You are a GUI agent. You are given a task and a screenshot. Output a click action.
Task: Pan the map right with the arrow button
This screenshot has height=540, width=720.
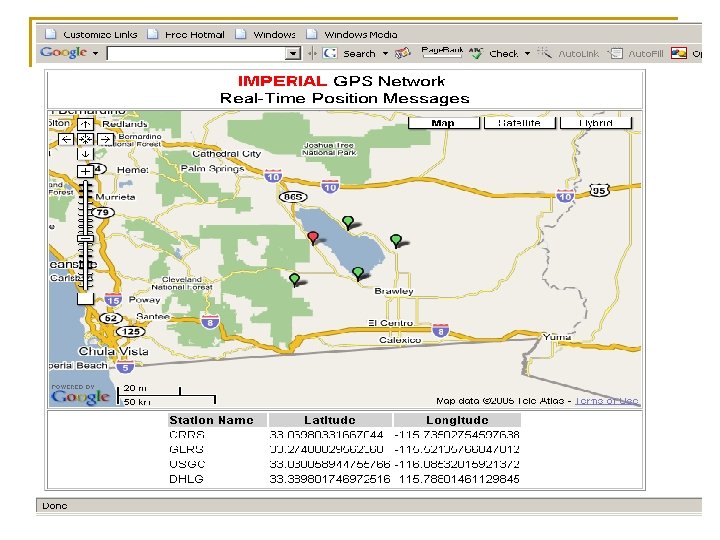[105, 139]
